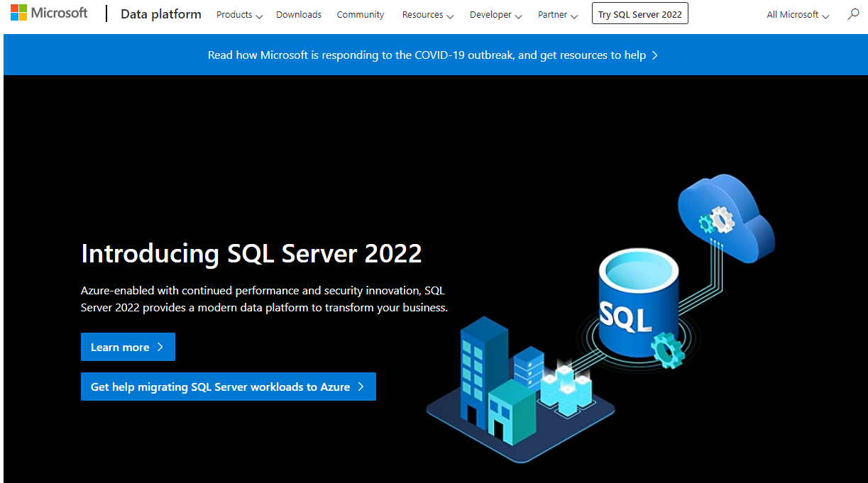Click the Microsoft logo
This screenshot has width=868, height=483.
[x=49, y=13]
